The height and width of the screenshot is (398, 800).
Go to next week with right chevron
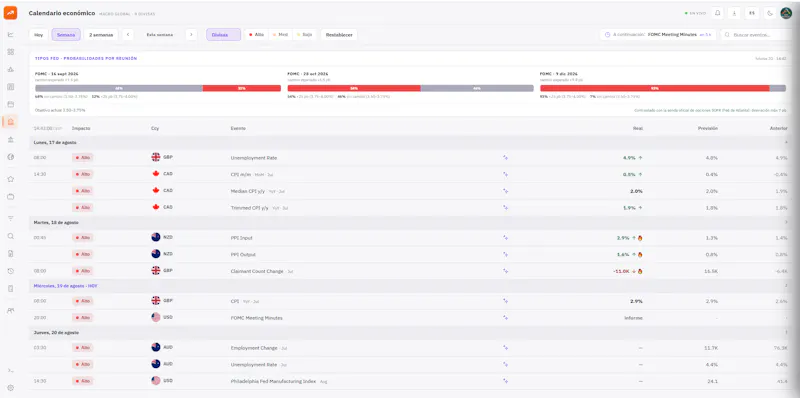(x=191, y=35)
